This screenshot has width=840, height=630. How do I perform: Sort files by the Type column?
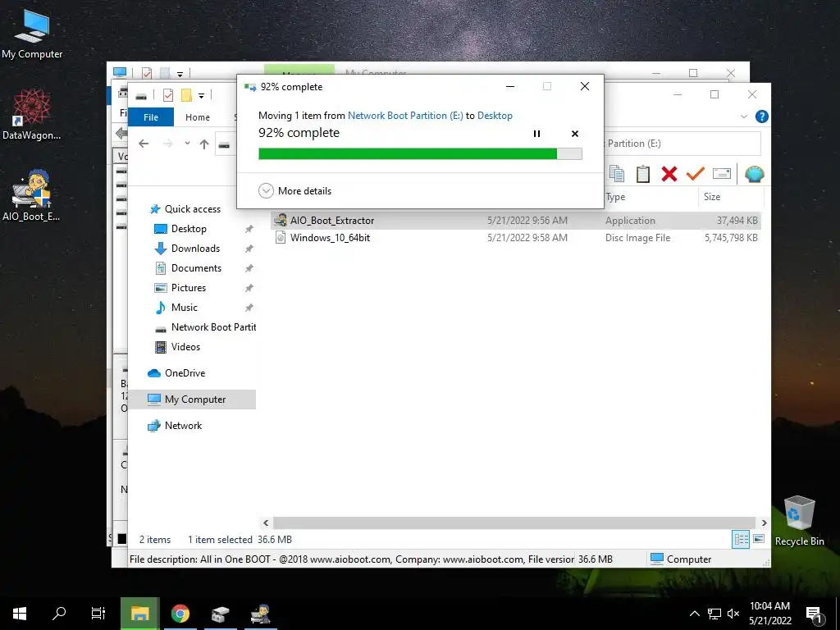click(651, 197)
